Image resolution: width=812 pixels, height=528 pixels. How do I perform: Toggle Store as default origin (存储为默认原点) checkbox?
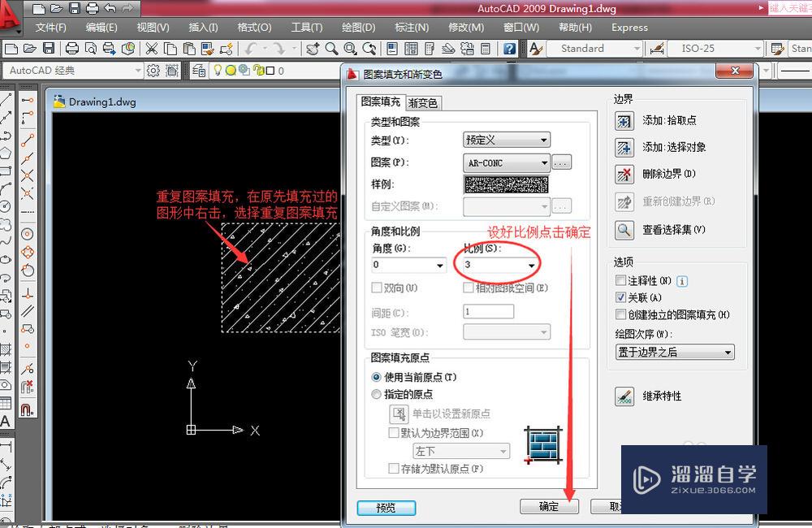(394, 469)
